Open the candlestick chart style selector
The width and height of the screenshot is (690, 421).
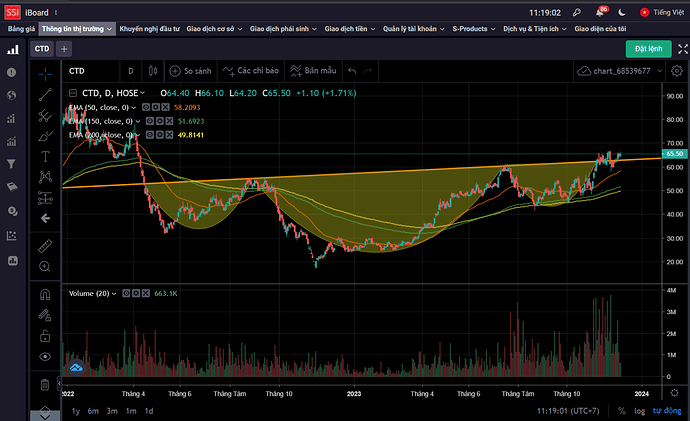pos(152,71)
